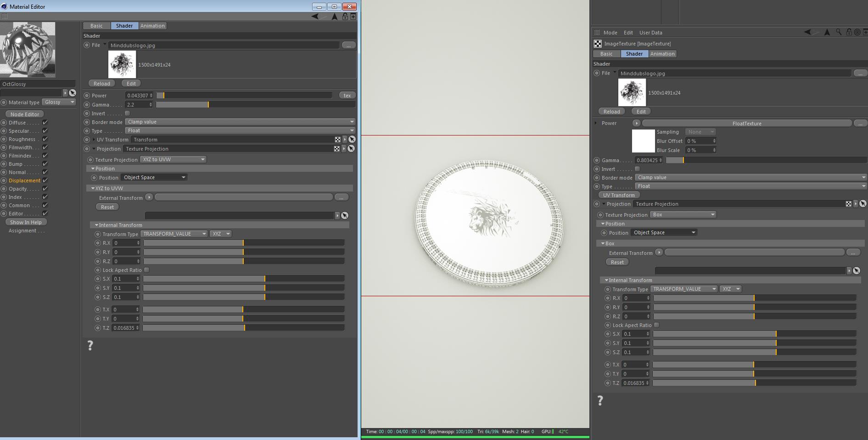The width and height of the screenshot is (868, 440).
Task: Open Position Object Space dropdown in Material Editor
Action: point(154,177)
